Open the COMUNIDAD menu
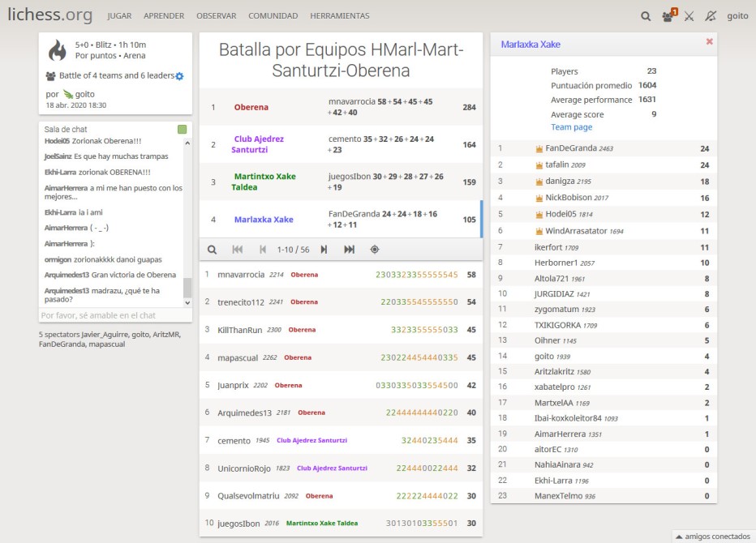Image resolution: width=756 pixels, height=543 pixels. tap(273, 15)
